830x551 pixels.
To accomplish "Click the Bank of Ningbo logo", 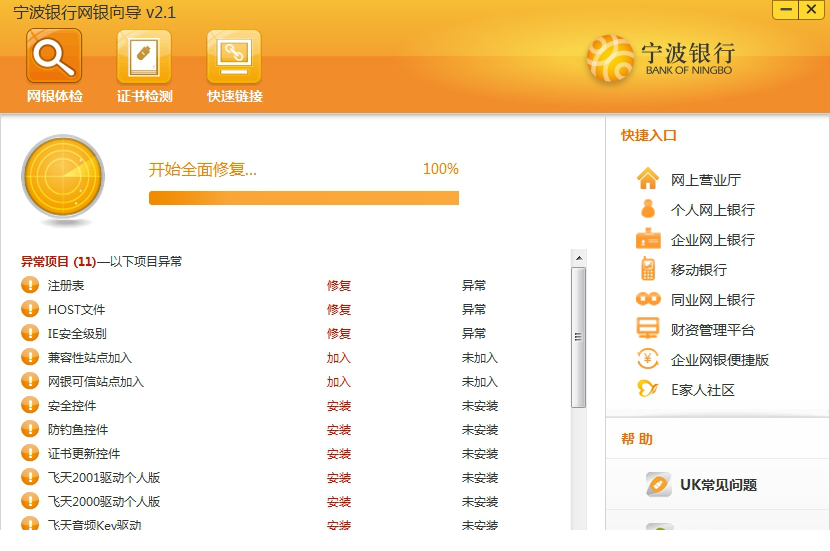I will pyautogui.click(x=660, y=58).
